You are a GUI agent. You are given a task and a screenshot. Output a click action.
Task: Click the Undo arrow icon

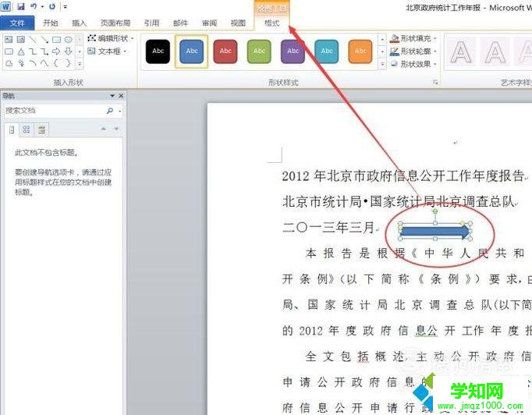[x=34, y=6]
